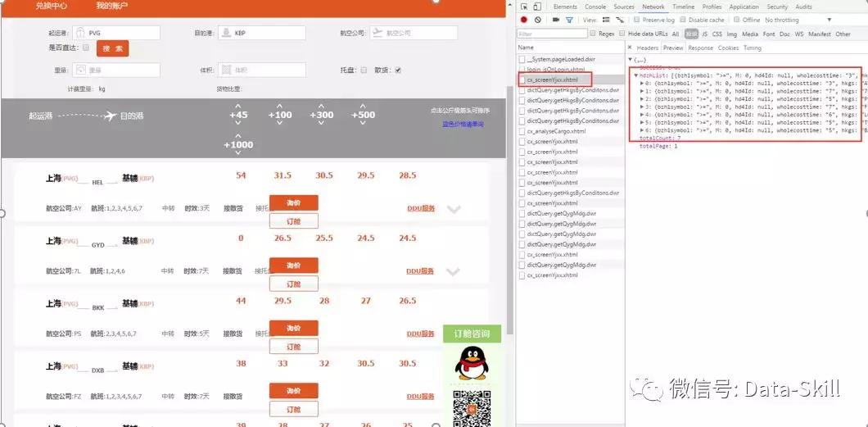Expand item 6 of hdzhList

point(642,130)
